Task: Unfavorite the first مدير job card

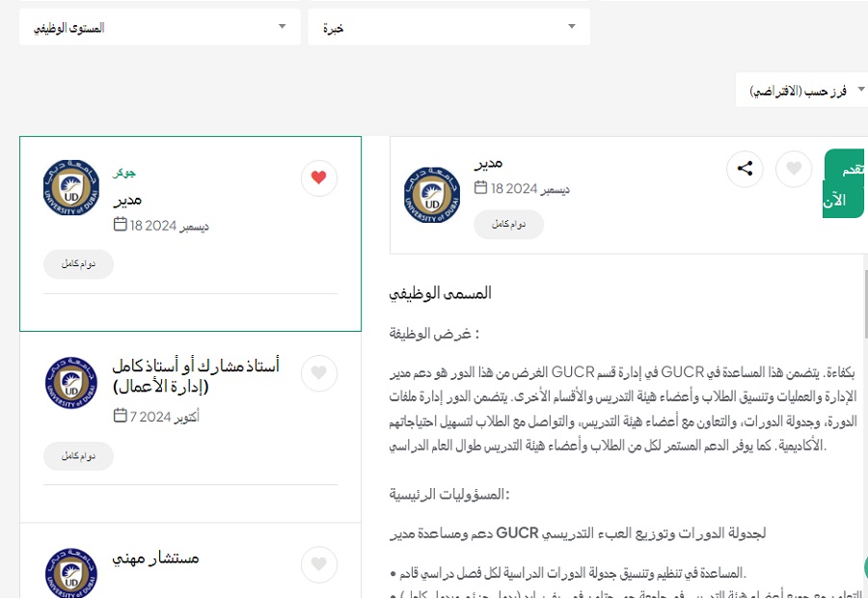Action: [319, 177]
